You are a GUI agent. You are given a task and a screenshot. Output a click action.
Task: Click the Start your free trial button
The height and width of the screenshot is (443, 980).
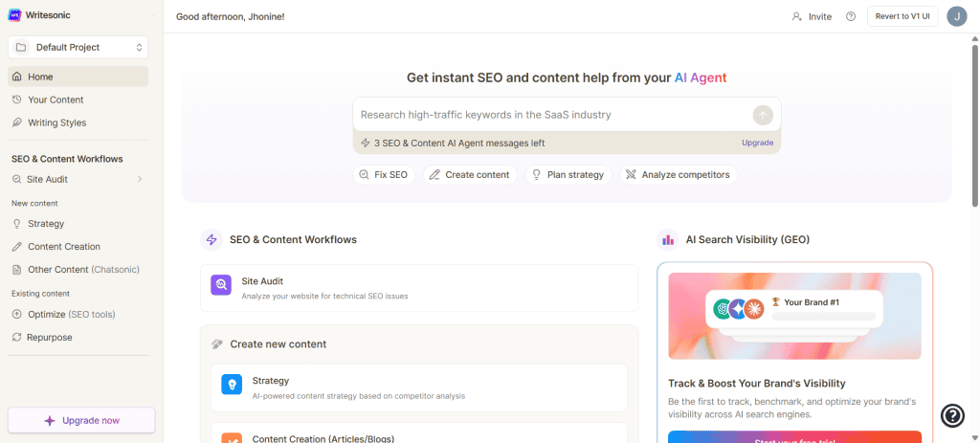794,436
